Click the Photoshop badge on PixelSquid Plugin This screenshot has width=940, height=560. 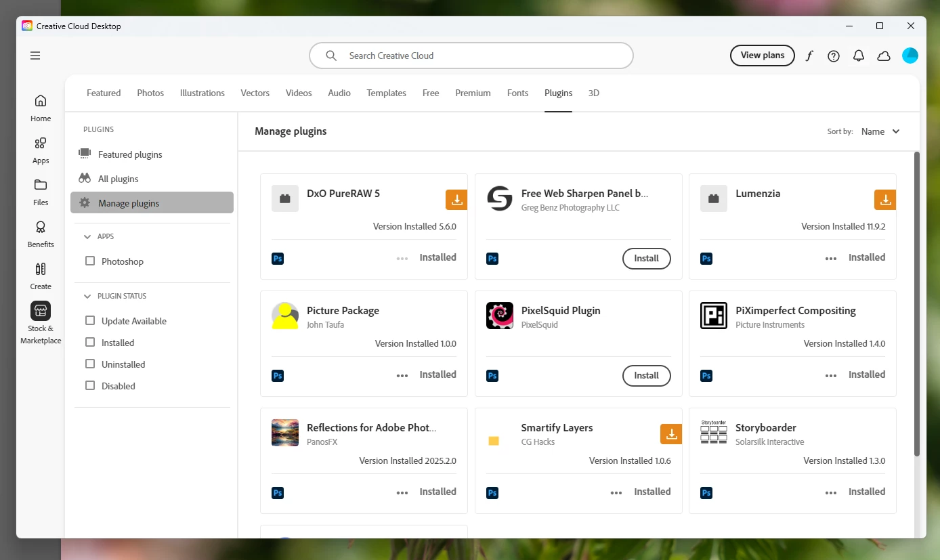(x=492, y=375)
